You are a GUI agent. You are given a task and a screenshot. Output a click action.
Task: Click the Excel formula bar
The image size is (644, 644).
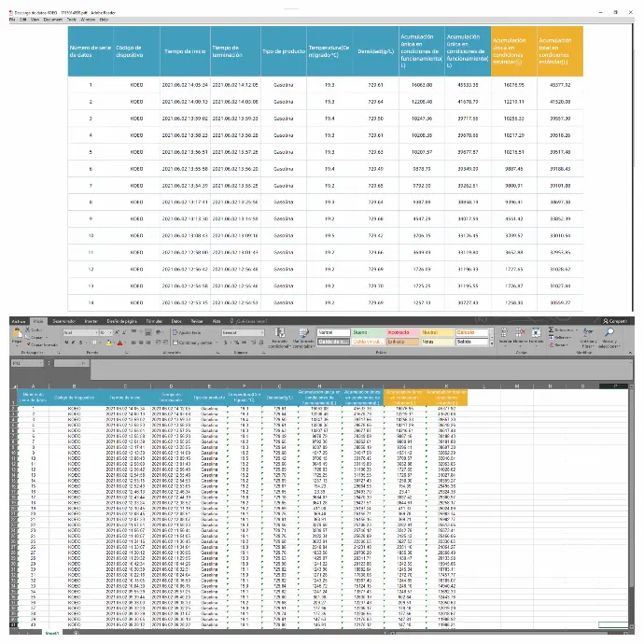(x=361, y=369)
